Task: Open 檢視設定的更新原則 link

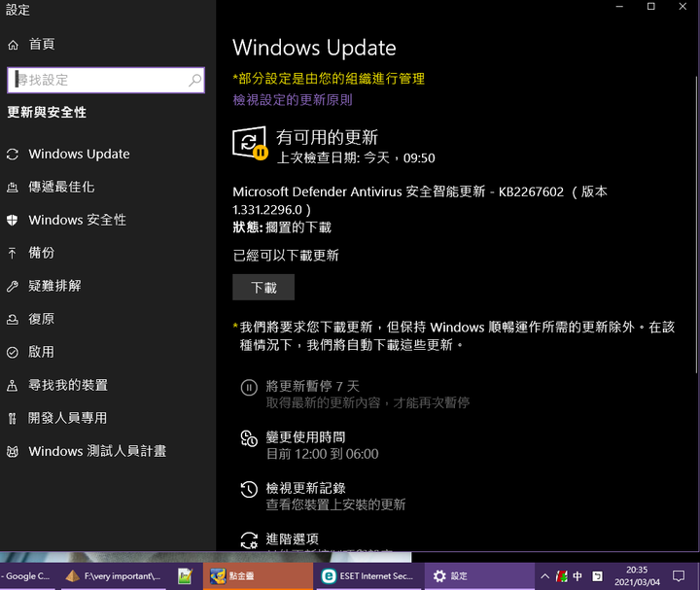Action: [x=293, y=100]
